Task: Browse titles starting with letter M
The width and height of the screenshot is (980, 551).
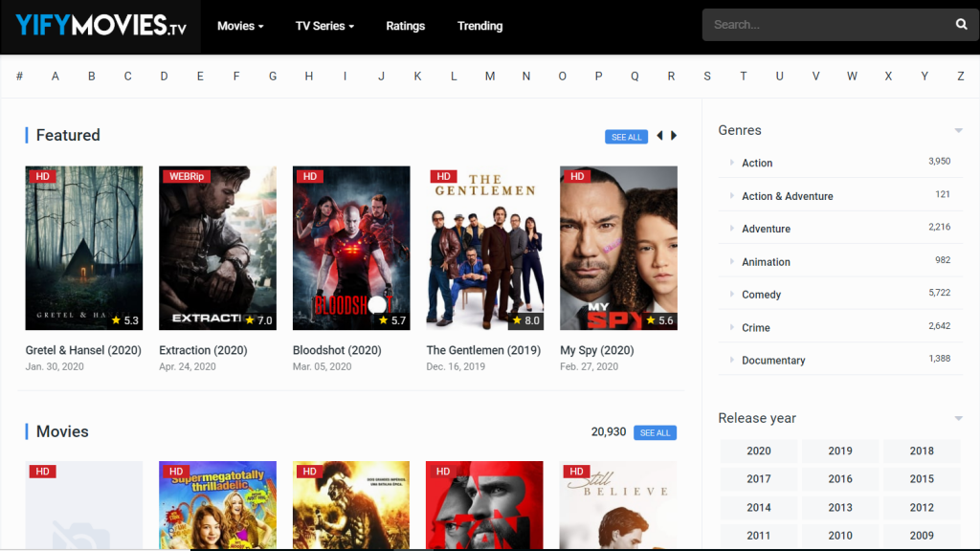Action: click(490, 77)
